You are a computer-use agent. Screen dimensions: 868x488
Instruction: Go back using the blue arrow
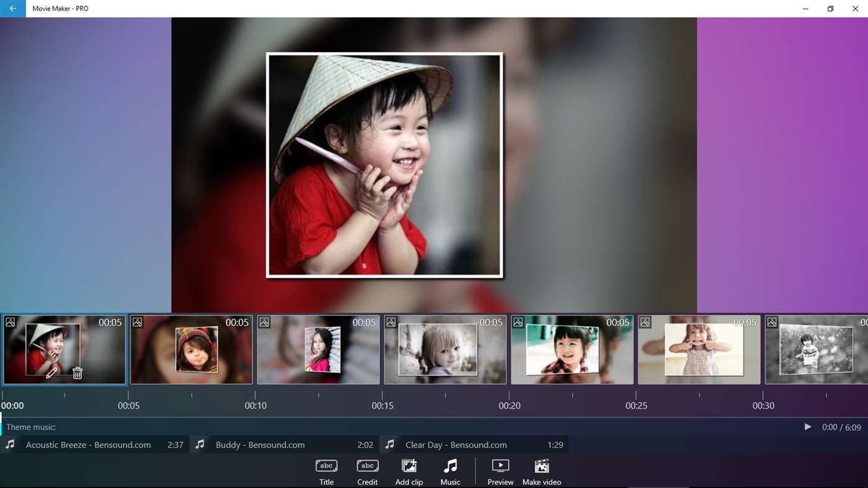[13, 9]
